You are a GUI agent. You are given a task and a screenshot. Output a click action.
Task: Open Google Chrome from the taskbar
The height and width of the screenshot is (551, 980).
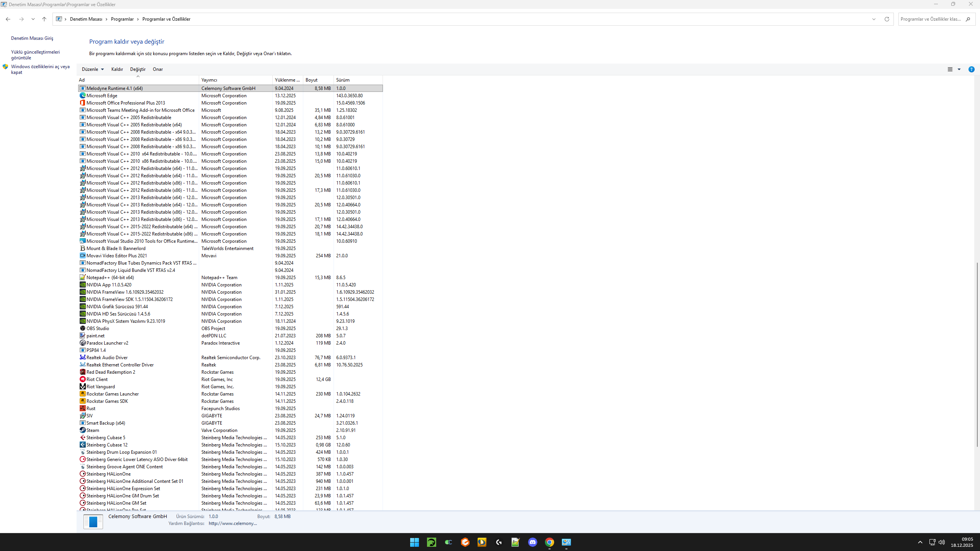549,542
